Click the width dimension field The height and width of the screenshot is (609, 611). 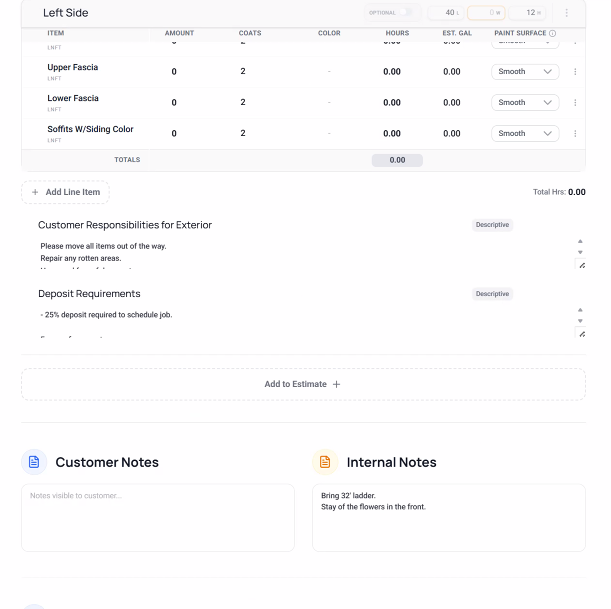[486, 13]
